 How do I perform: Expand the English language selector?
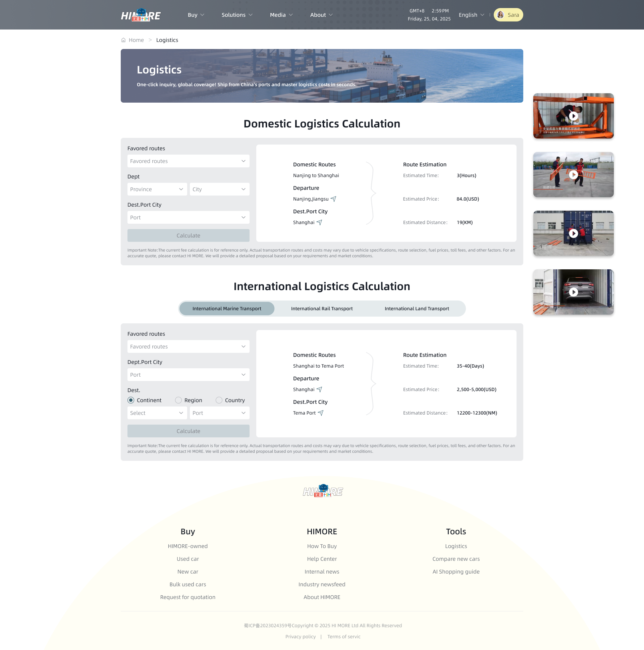pyautogui.click(x=471, y=15)
